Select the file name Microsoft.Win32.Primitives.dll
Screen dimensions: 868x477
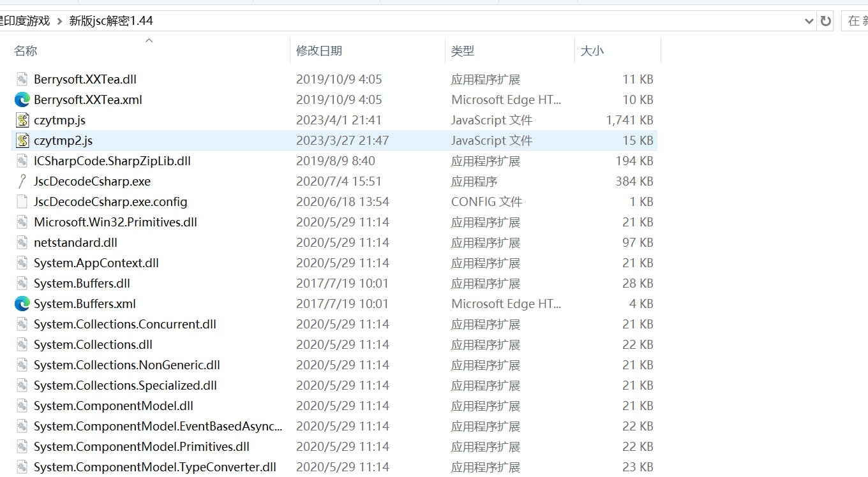[116, 222]
